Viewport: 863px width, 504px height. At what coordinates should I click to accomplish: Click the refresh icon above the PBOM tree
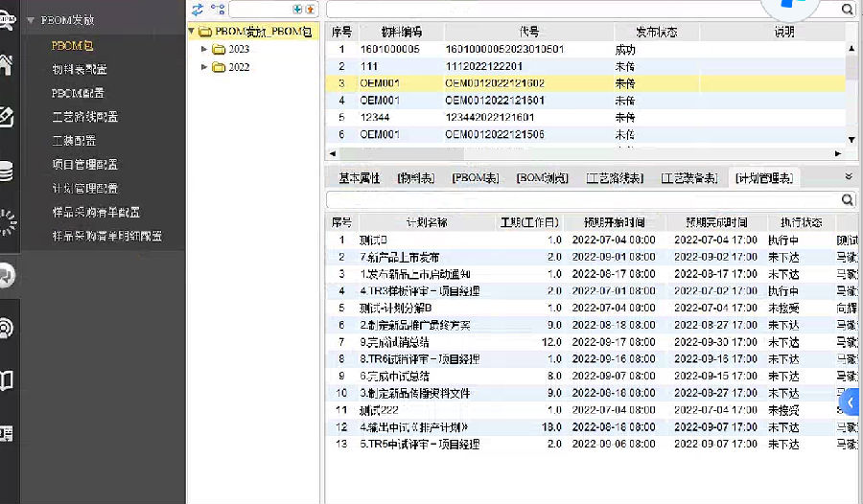click(x=198, y=9)
